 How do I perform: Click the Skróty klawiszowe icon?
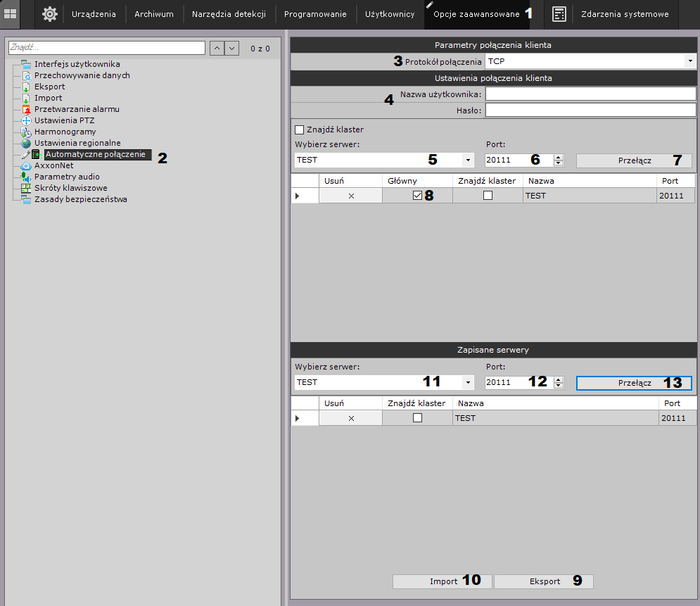pos(26,188)
